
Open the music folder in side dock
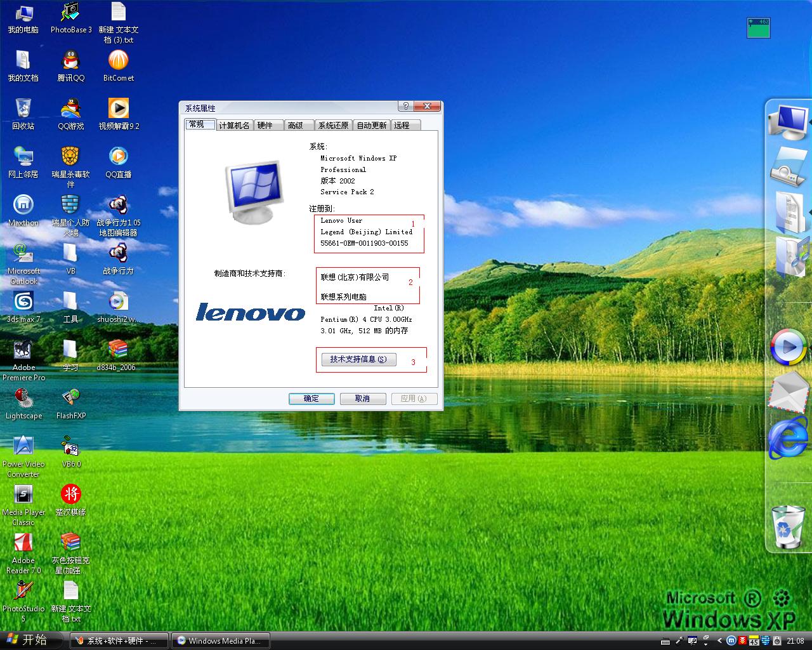(790, 257)
